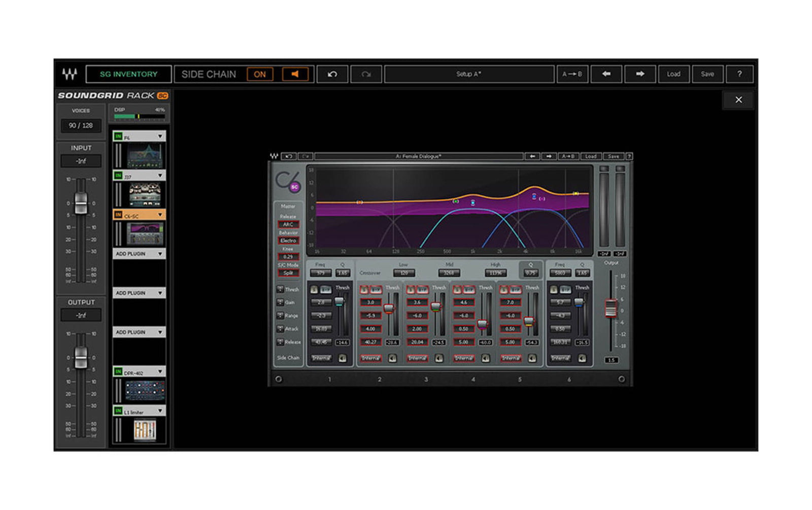The image size is (812, 510).
Task: Open S/C Mode Split selector
Action: [288, 273]
